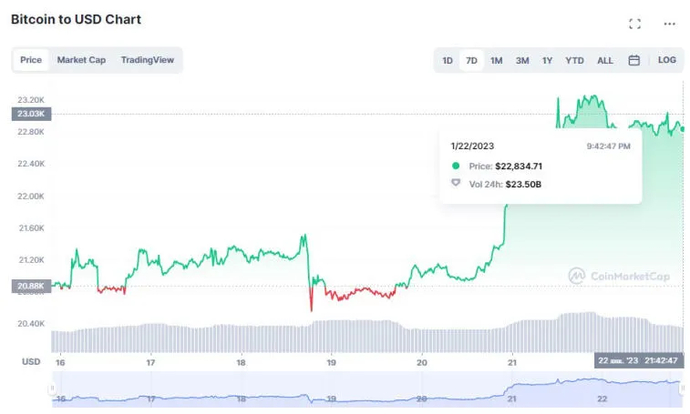The image size is (690, 414).
Task: Select the 1M time range
Action: [496, 60]
